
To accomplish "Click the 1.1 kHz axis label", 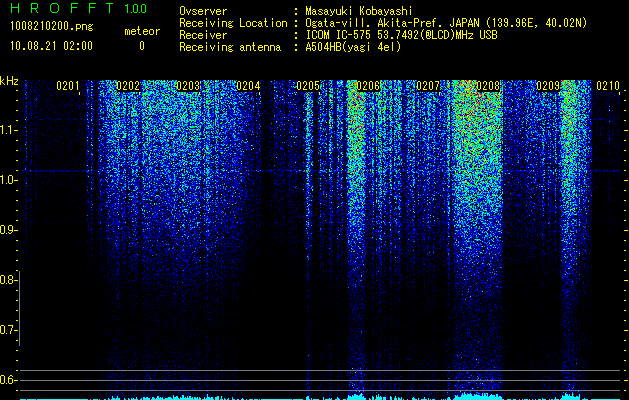I will pyautogui.click(x=7, y=130).
